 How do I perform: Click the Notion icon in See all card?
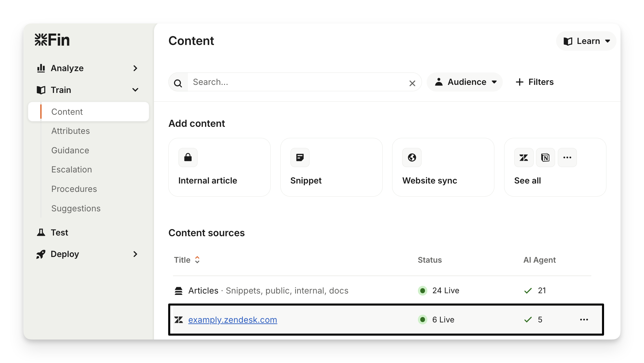[x=545, y=157]
